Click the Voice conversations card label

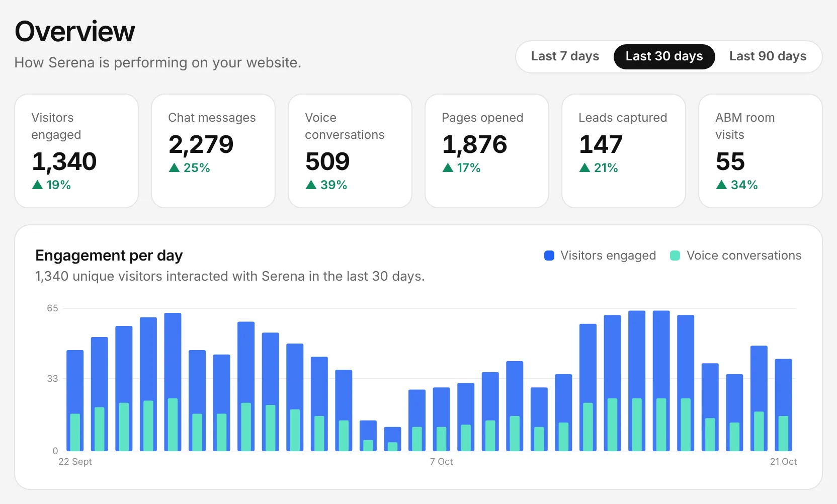(x=345, y=126)
